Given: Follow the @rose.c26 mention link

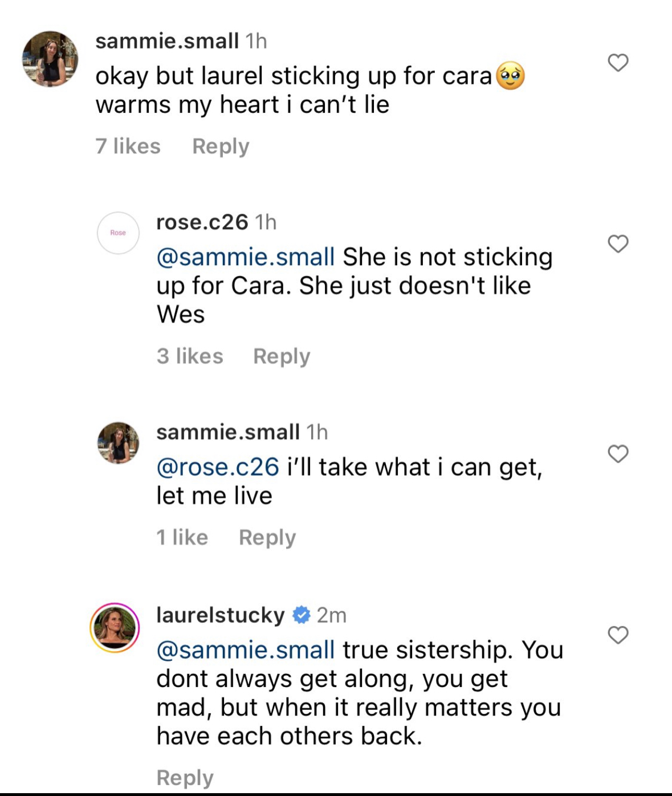Looking at the screenshot, I should point(218,467).
